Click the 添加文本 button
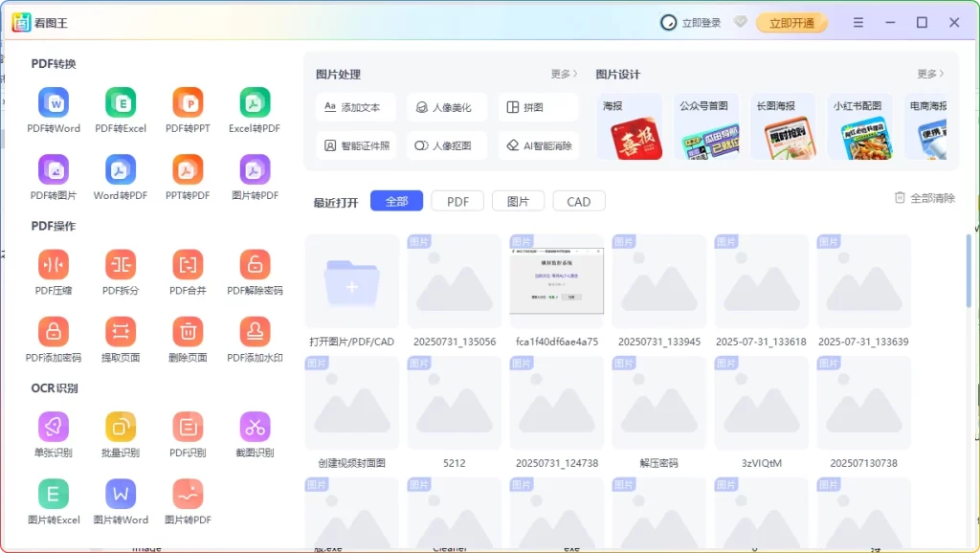 click(x=356, y=107)
